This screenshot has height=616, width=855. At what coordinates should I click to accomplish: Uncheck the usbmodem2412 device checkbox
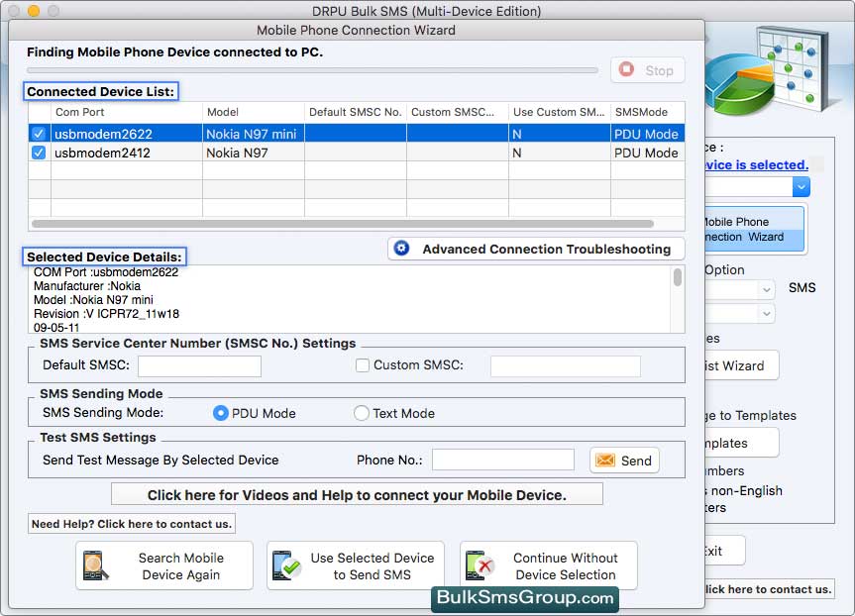[x=39, y=153]
